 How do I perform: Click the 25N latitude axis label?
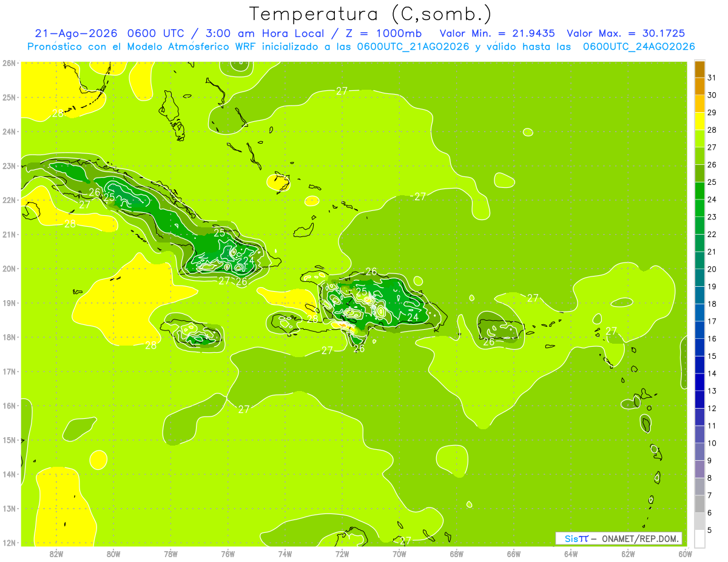(8, 97)
